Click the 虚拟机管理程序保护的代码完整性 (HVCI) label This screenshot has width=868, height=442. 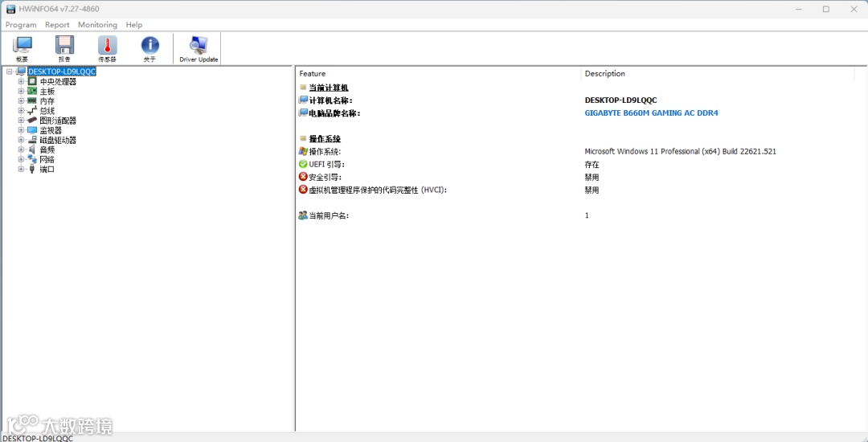(378, 190)
